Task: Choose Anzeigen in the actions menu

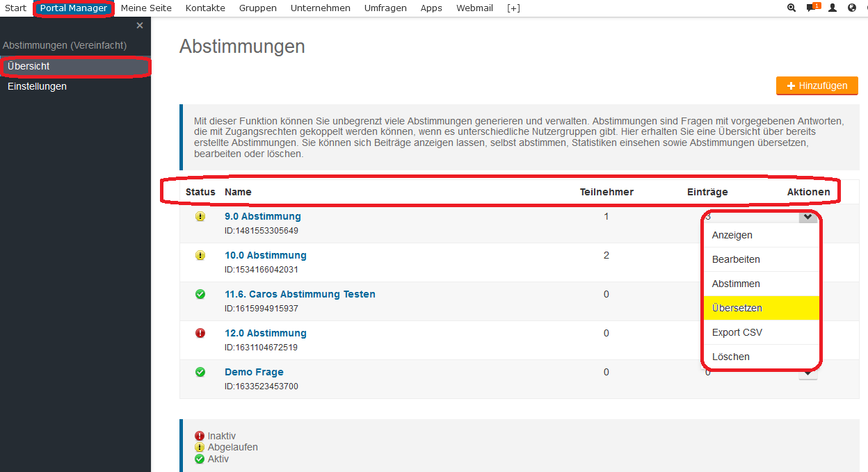Action: click(x=761, y=235)
